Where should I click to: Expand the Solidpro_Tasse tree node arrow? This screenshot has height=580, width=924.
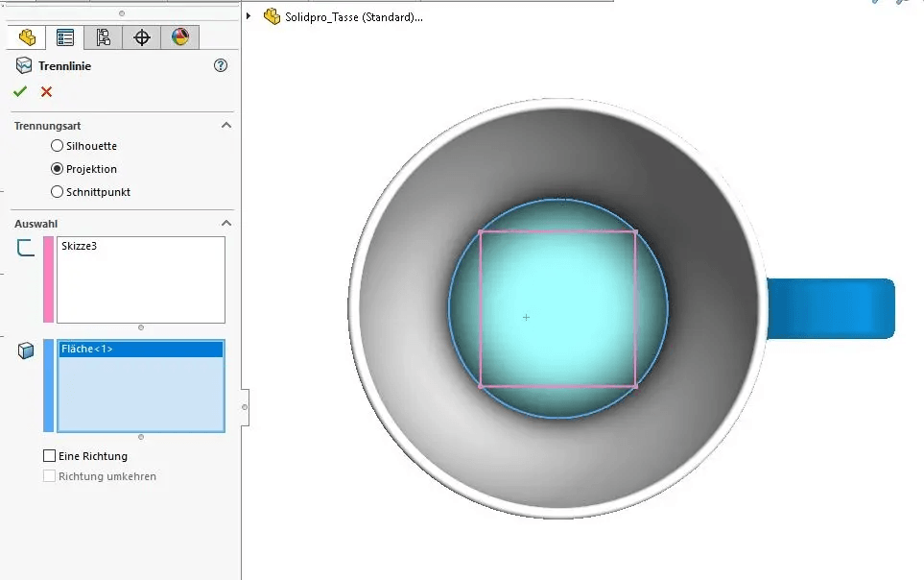point(249,16)
